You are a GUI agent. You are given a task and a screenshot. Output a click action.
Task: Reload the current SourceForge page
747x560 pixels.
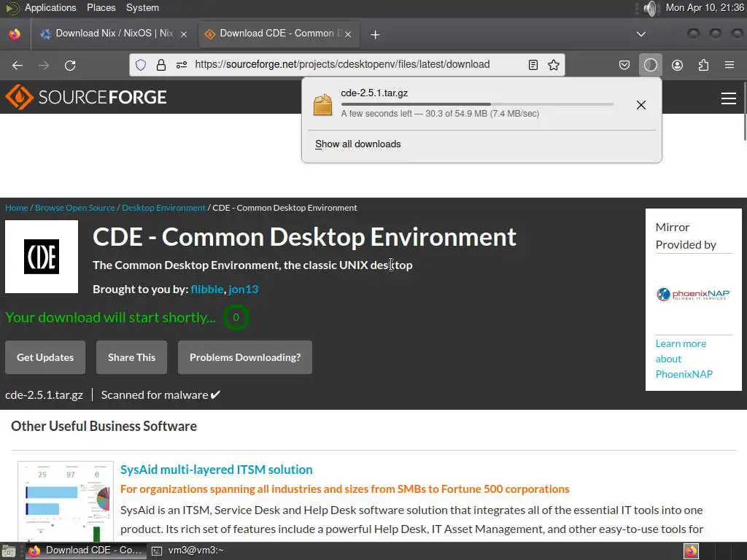click(70, 65)
